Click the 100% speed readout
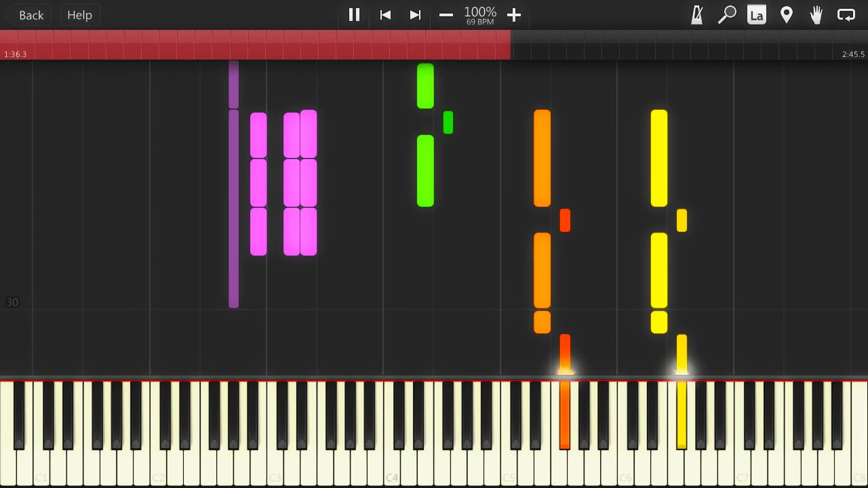Image resolution: width=868 pixels, height=488 pixels. click(x=480, y=12)
